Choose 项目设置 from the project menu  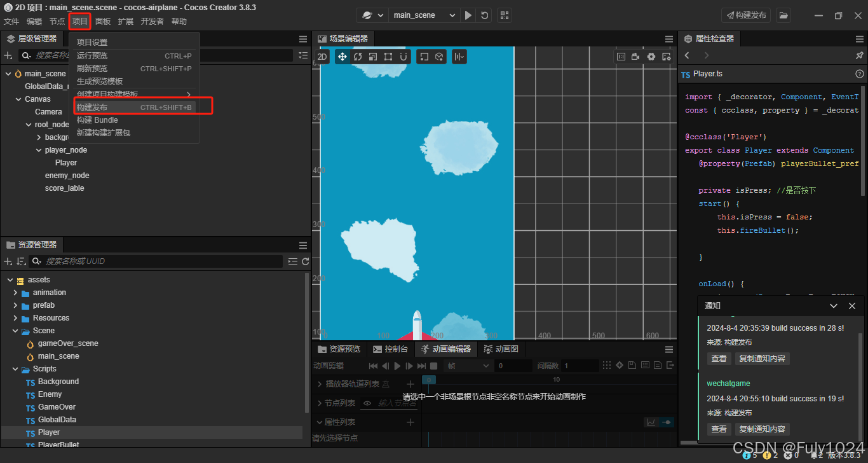[x=134, y=43]
